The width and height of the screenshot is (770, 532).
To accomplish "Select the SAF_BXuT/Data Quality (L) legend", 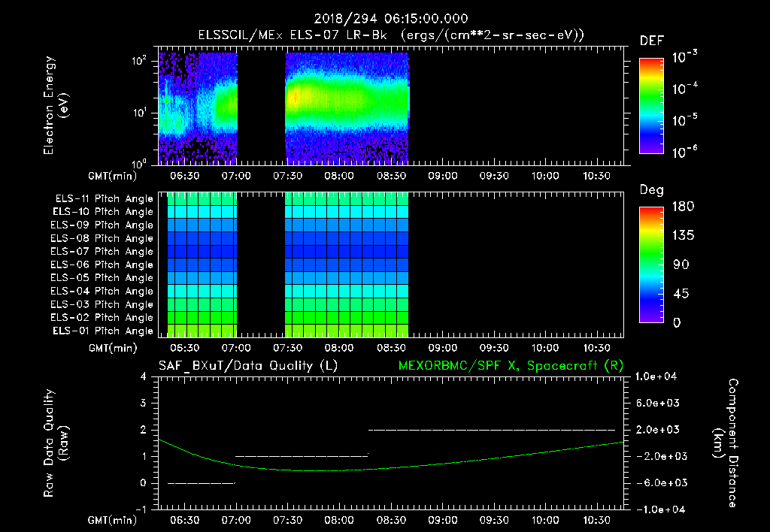I will (248, 366).
